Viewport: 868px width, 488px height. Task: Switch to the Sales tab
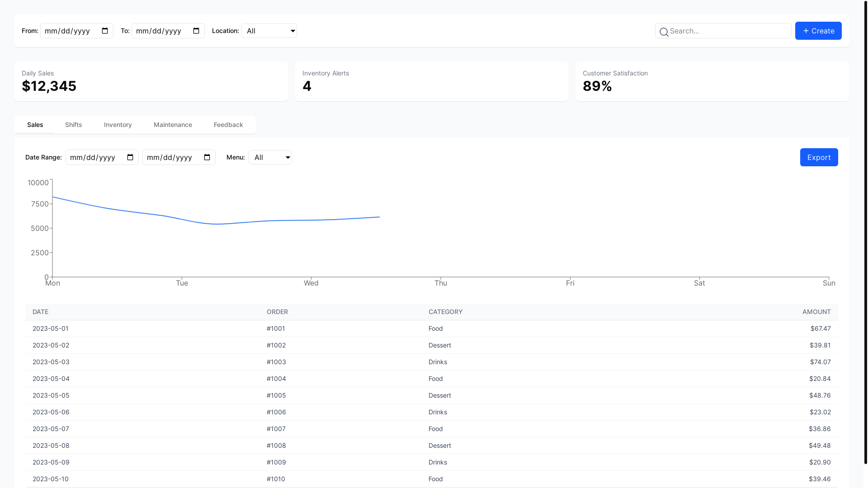pyautogui.click(x=35, y=125)
